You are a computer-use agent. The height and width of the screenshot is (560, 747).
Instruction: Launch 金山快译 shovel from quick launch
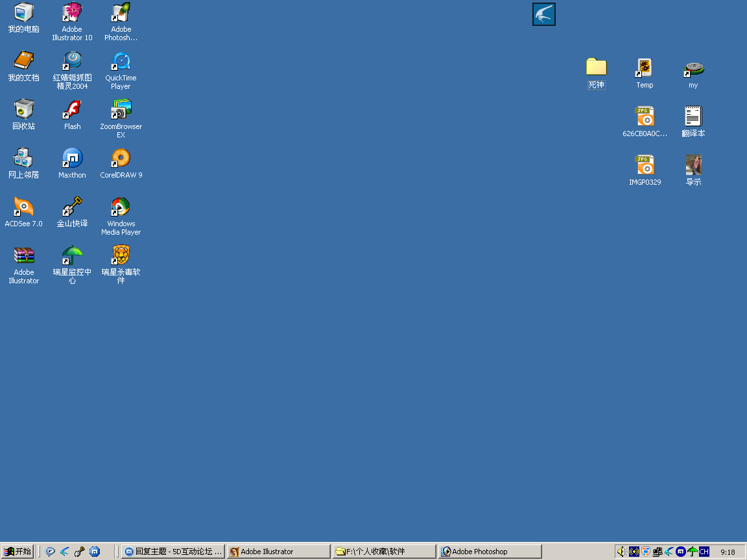(x=80, y=552)
